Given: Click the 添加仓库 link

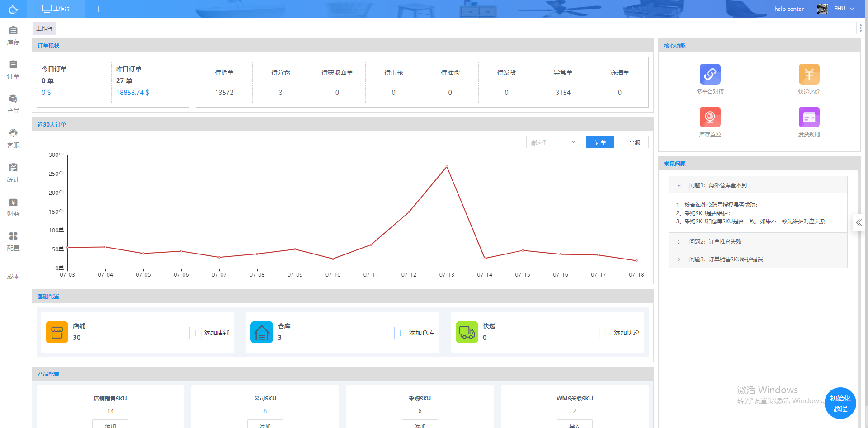Looking at the screenshot, I should pos(422,333).
